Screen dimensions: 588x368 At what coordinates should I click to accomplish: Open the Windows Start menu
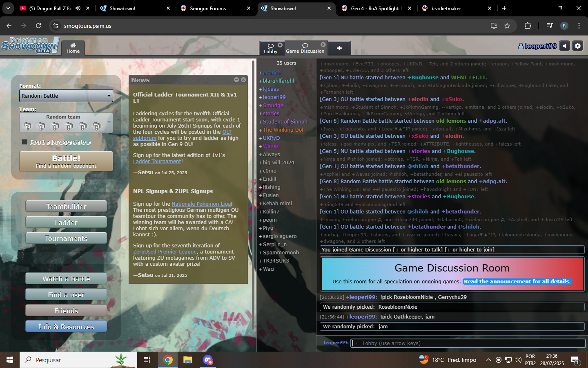click(10, 360)
